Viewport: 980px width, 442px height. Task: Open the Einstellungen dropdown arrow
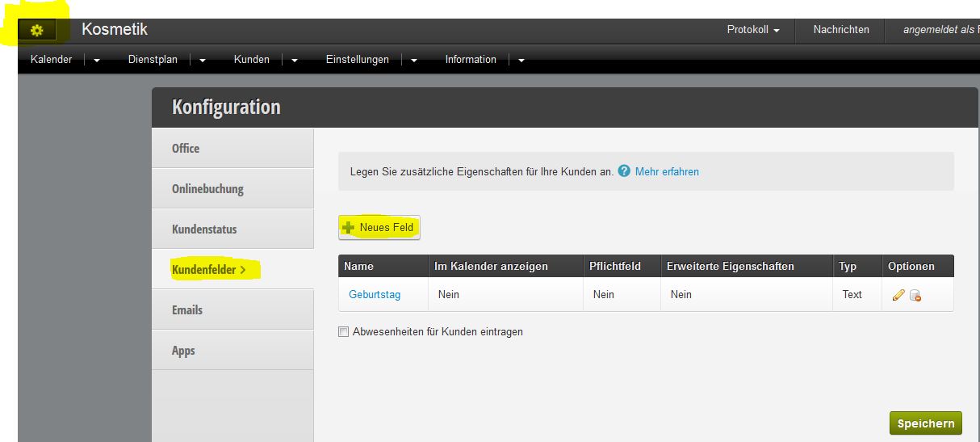pos(414,60)
